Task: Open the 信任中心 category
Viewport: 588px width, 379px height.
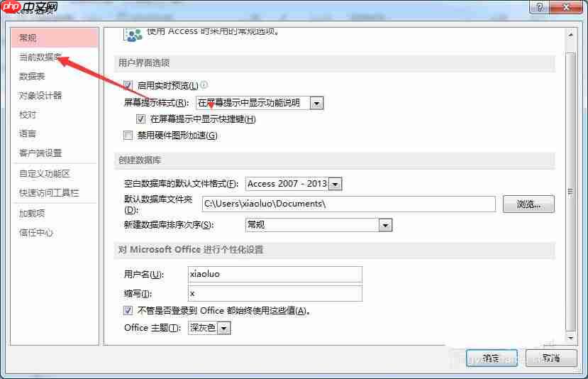Action: click(x=36, y=233)
